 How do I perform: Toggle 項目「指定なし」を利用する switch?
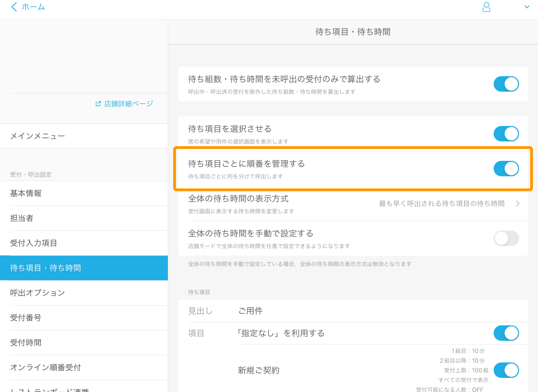point(507,333)
